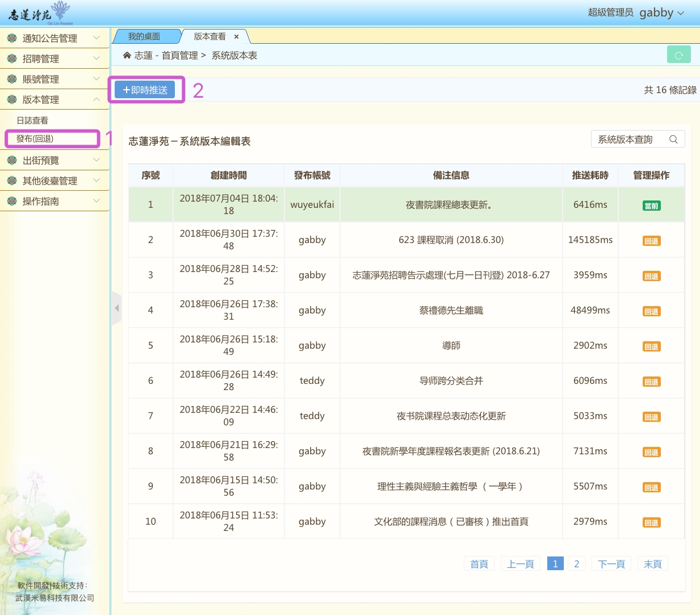Click the 回退 badge for row 2
Image resolution: width=700 pixels, height=615 pixels.
click(651, 241)
